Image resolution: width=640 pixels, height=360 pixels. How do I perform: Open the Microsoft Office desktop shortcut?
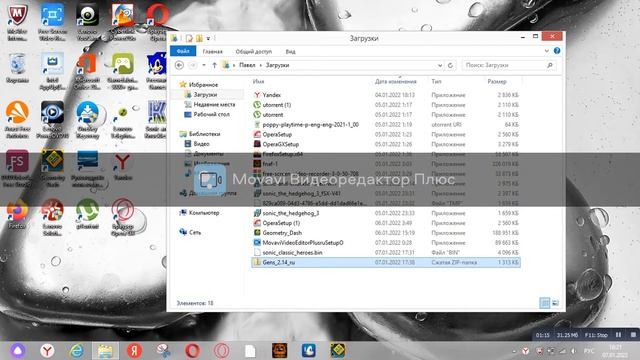pos(87,71)
